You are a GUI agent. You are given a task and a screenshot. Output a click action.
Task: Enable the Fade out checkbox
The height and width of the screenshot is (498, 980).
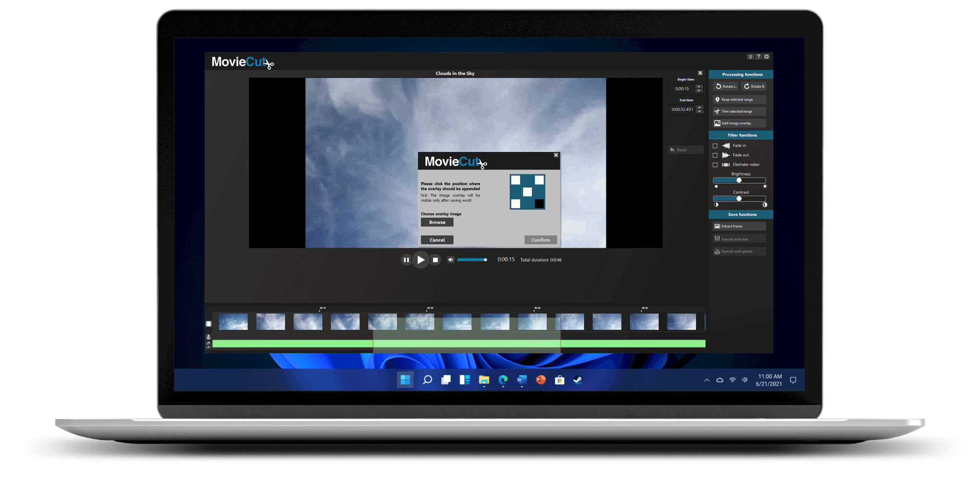click(715, 155)
